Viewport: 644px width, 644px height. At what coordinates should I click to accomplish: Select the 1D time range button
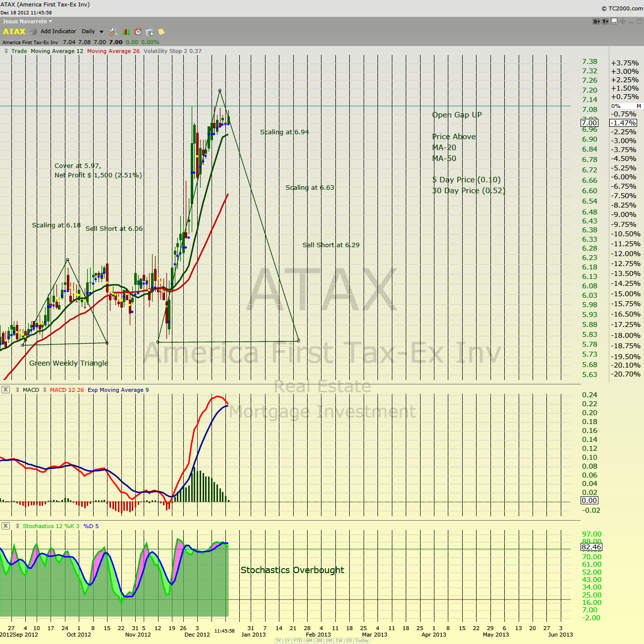point(349,641)
